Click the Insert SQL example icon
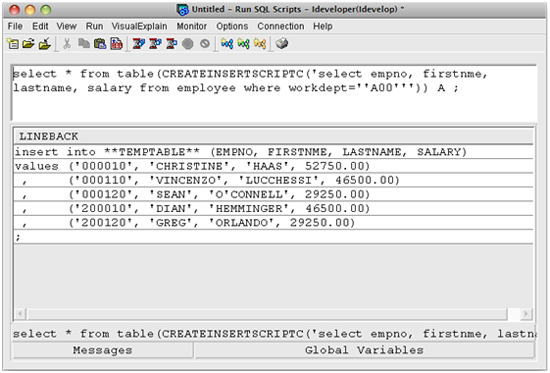The height and width of the screenshot is (373, 550). click(x=116, y=44)
